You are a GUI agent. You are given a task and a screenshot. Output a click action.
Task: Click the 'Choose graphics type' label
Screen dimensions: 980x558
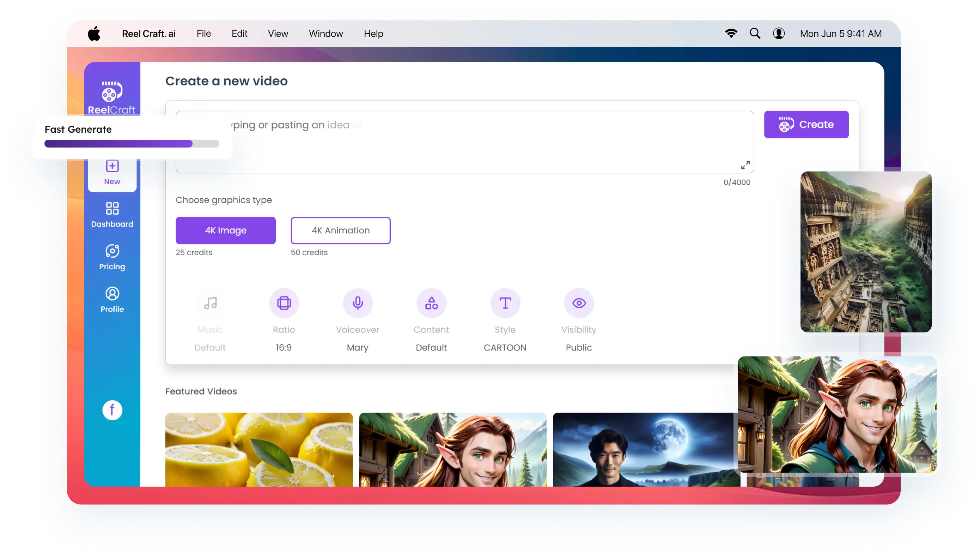224,200
